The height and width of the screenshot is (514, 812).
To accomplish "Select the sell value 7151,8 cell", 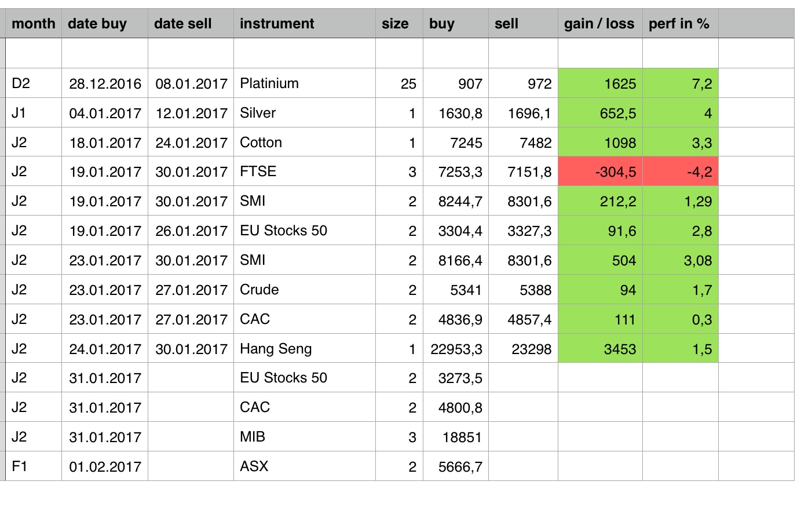I will pos(523,172).
